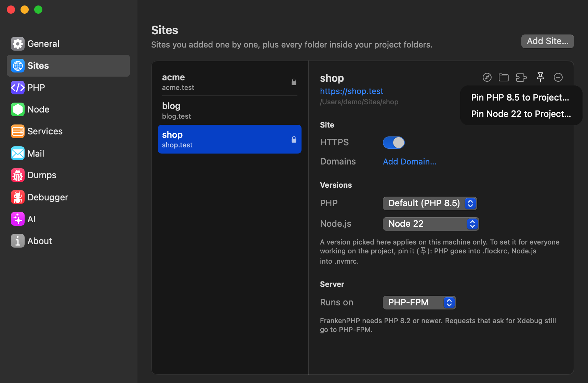Open the About info icon section
Image resolution: width=588 pixels, height=383 pixels.
click(x=17, y=241)
